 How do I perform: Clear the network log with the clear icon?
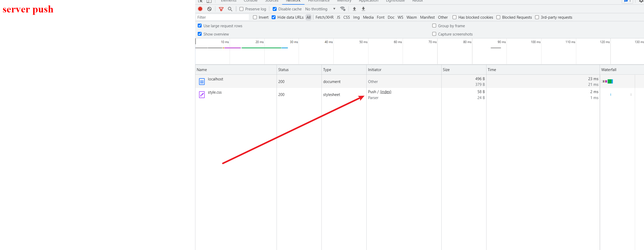[x=209, y=9]
